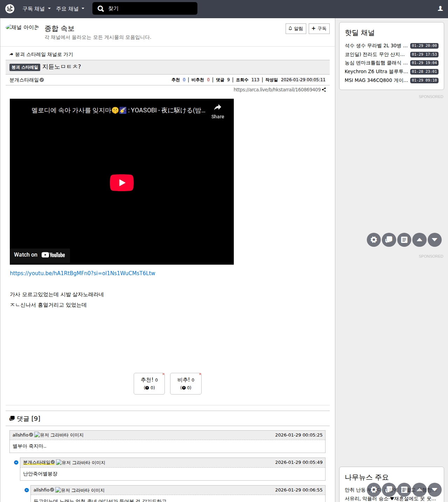Open the Keychron Z6 Ultra hot deal
Screen dimensions: 448x502
coord(376,71)
